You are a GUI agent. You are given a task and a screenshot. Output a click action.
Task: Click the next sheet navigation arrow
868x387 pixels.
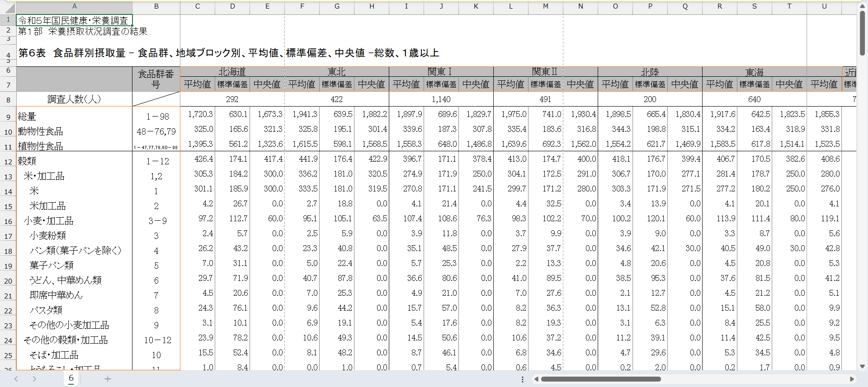(x=34, y=379)
